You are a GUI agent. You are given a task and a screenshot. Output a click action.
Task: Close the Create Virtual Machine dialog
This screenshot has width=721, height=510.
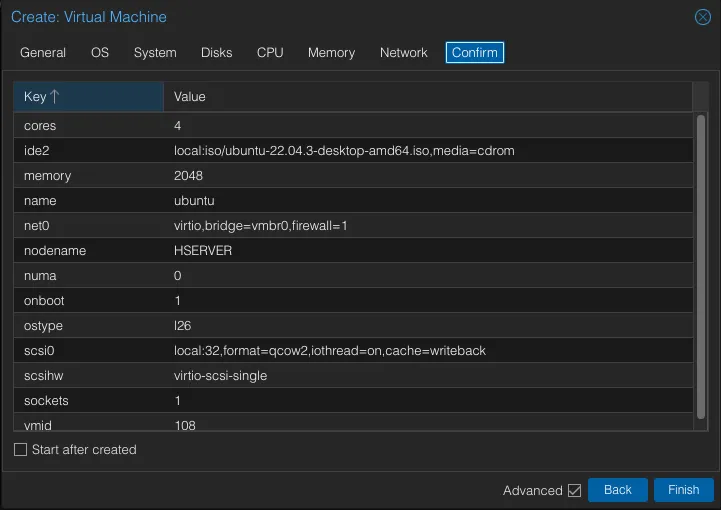[x=703, y=17]
